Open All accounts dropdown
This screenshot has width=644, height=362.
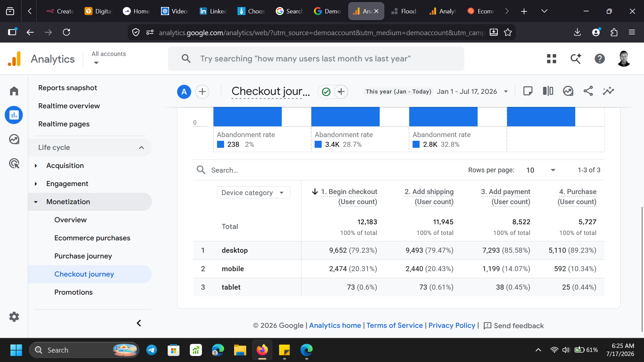tap(109, 58)
